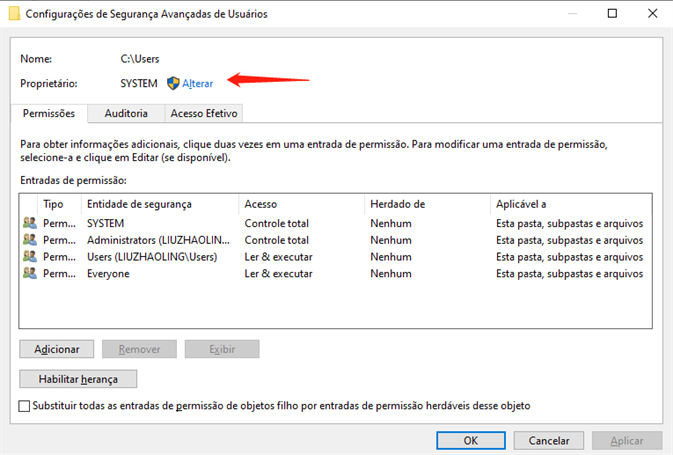
Task: Click the Adicionar button
Action: click(57, 349)
